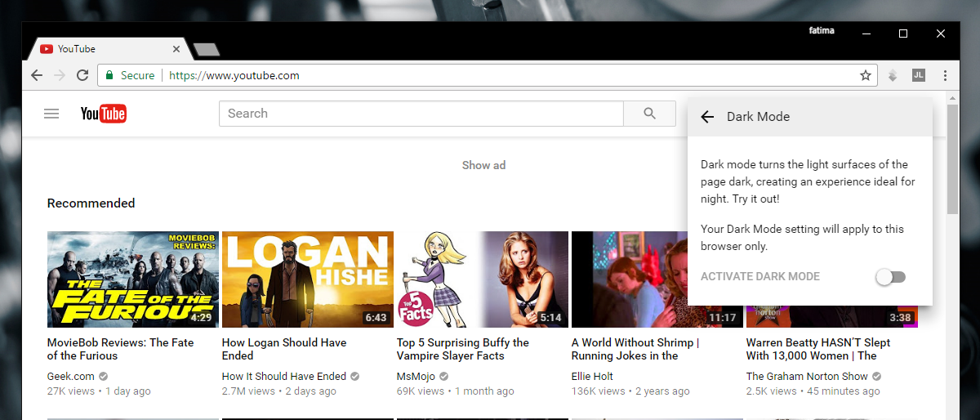Click the Show ad link

pos(483,165)
